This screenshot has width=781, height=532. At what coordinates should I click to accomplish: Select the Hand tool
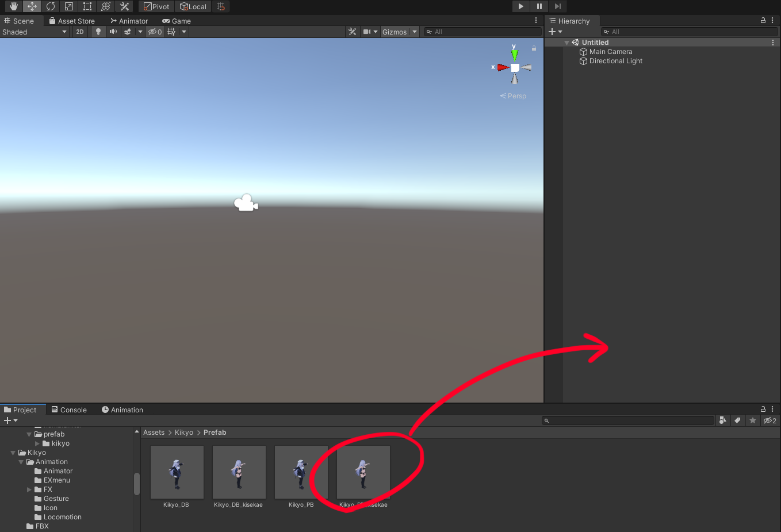pos(14,6)
